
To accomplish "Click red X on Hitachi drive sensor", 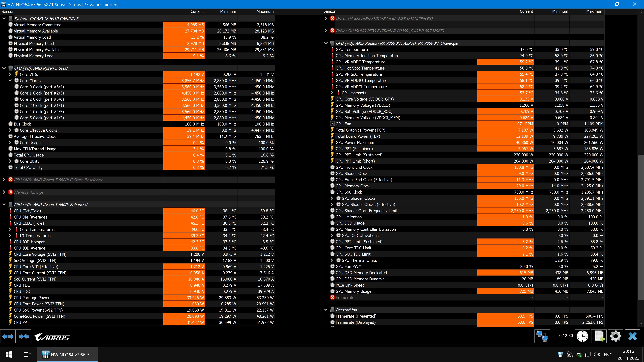I will [332, 18].
